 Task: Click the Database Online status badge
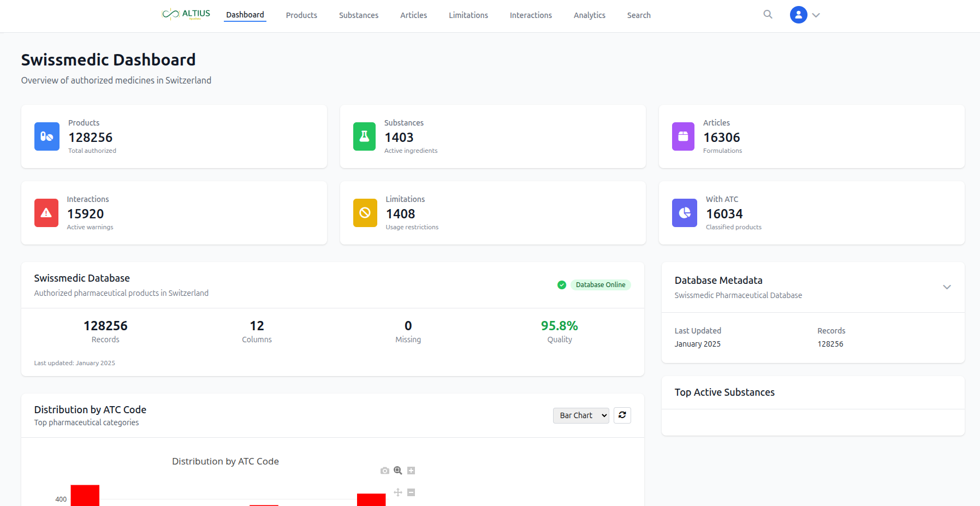tap(600, 285)
